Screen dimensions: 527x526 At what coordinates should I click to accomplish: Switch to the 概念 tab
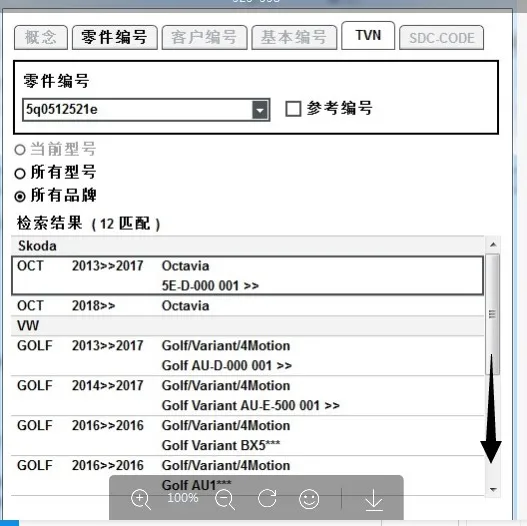pos(41,37)
